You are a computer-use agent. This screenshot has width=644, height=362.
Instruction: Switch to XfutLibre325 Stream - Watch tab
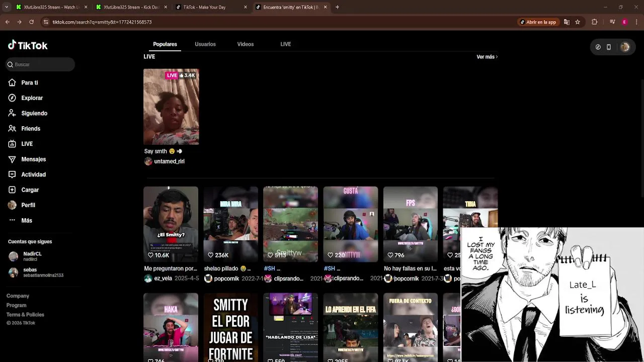coord(51,7)
